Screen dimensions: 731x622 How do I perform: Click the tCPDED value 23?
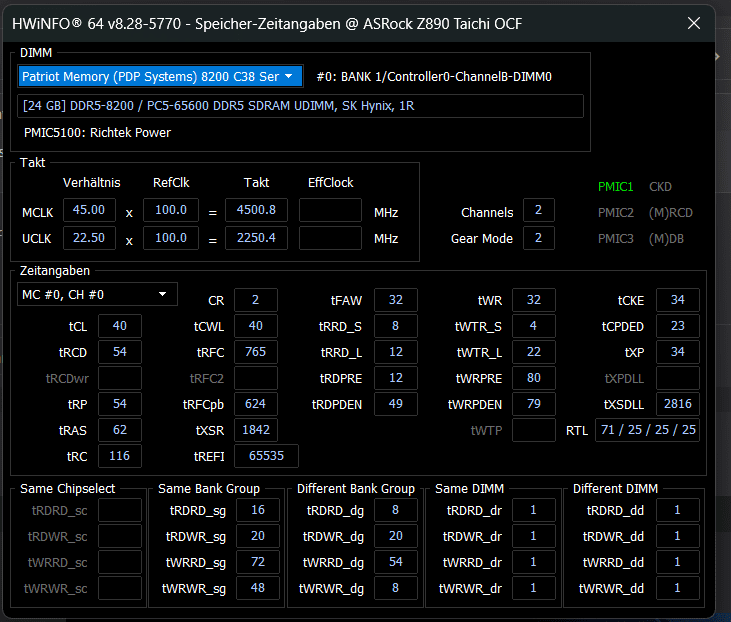coord(678,326)
